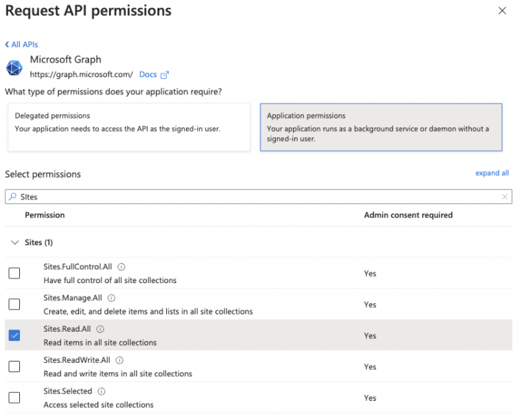
Task: Uncheck the Sites.Read.All permission
Action: [x=14, y=336]
